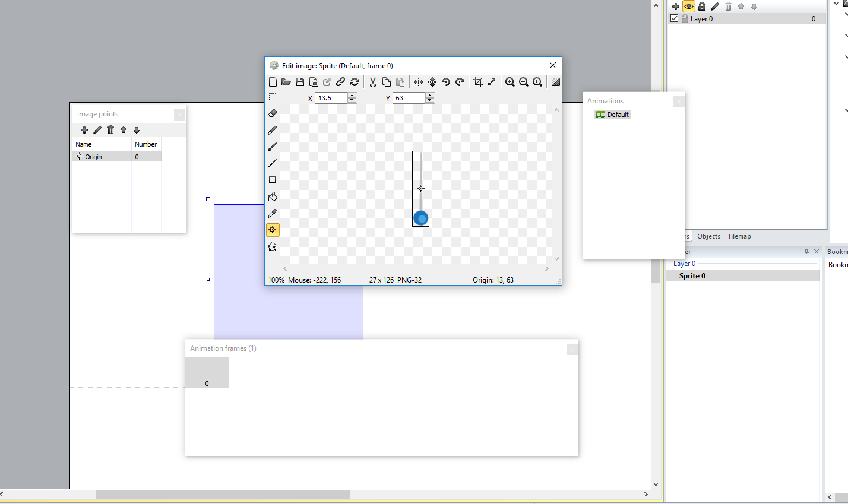Toggle layer visibility eye icon in Layers bar

click(689, 6)
